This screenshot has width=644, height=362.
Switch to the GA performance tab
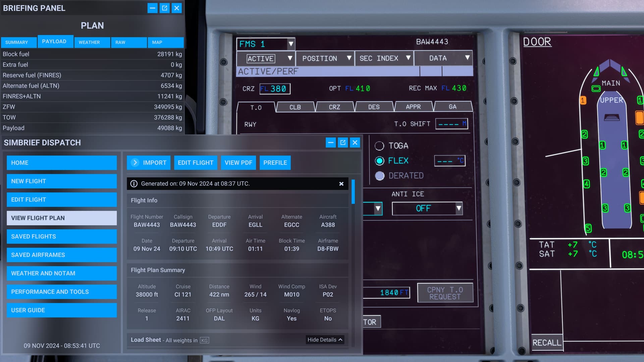point(452,107)
